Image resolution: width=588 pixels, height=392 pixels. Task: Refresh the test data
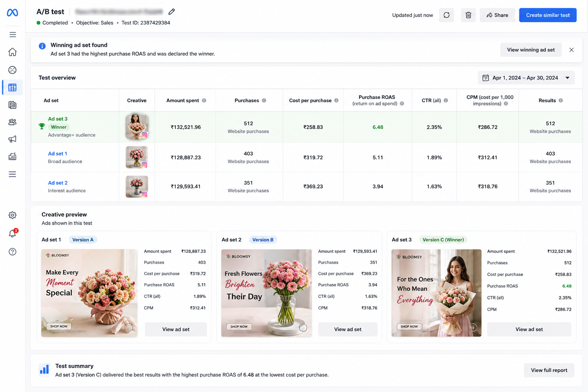point(446,15)
